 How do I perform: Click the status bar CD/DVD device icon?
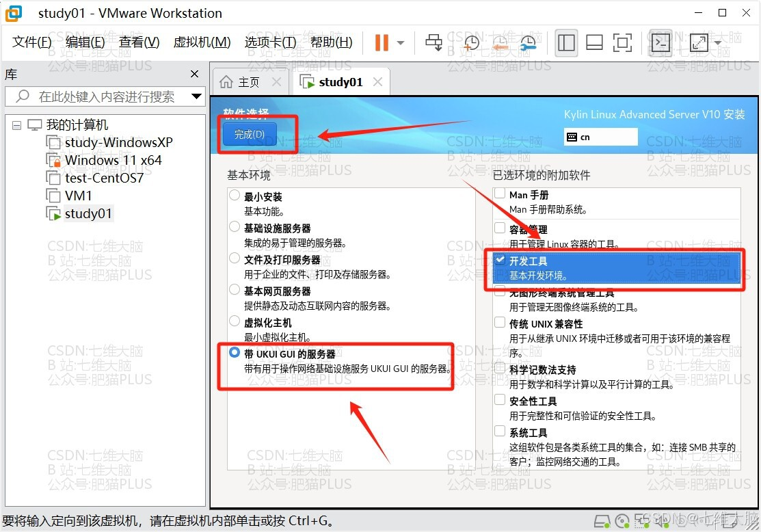click(x=622, y=521)
